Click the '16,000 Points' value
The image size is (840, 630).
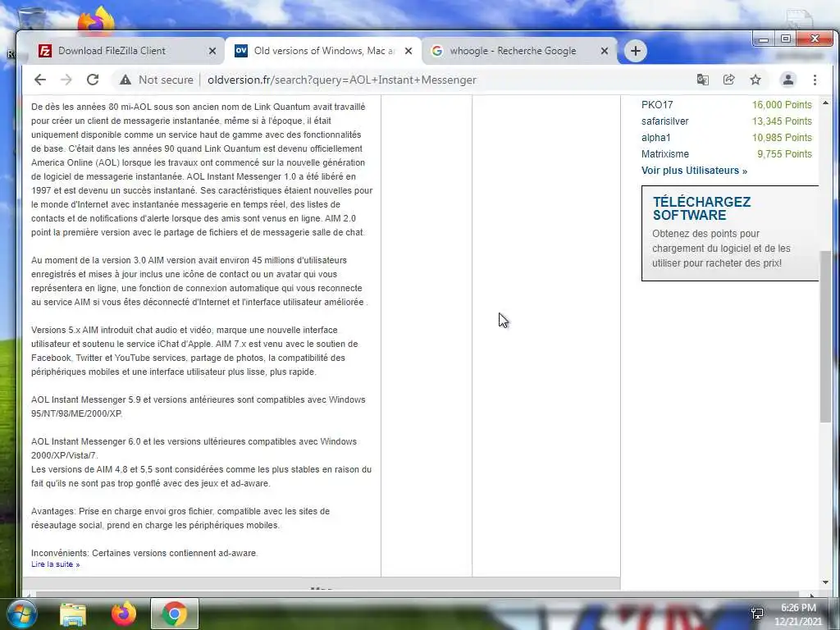pos(782,105)
